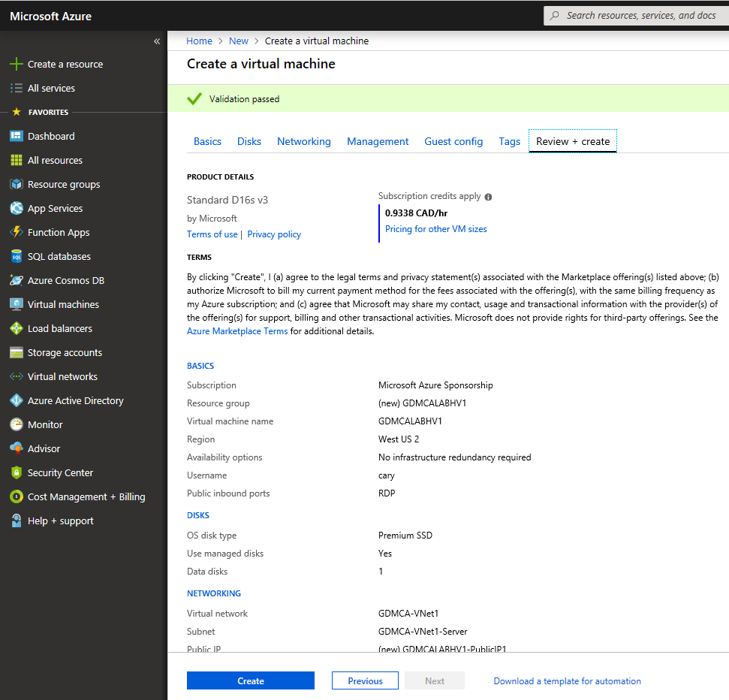Click the Security Center shield icon
Screen dimensions: 729x700
17,472
